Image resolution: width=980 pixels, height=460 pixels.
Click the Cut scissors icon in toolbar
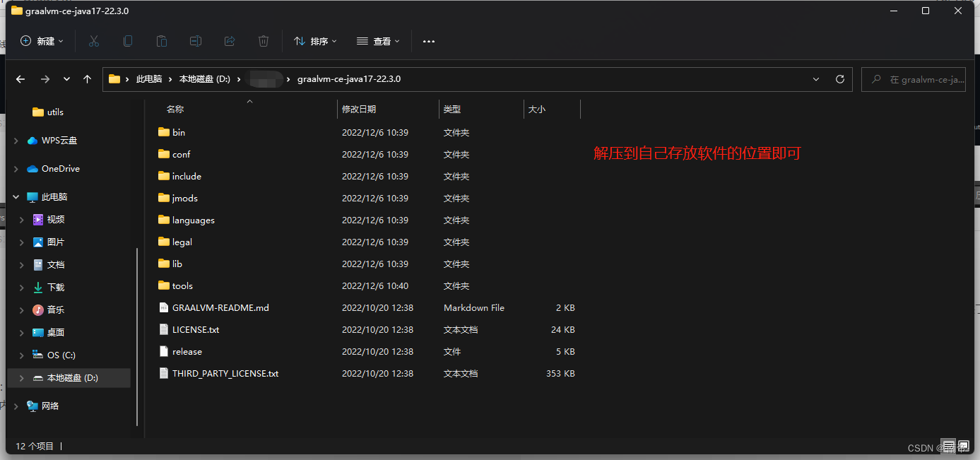(94, 42)
